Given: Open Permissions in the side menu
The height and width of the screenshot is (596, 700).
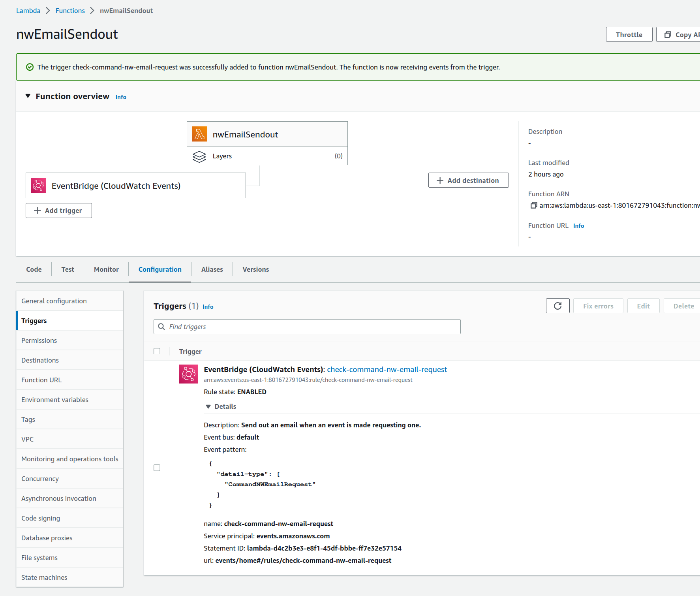Looking at the screenshot, I should 70,340.
